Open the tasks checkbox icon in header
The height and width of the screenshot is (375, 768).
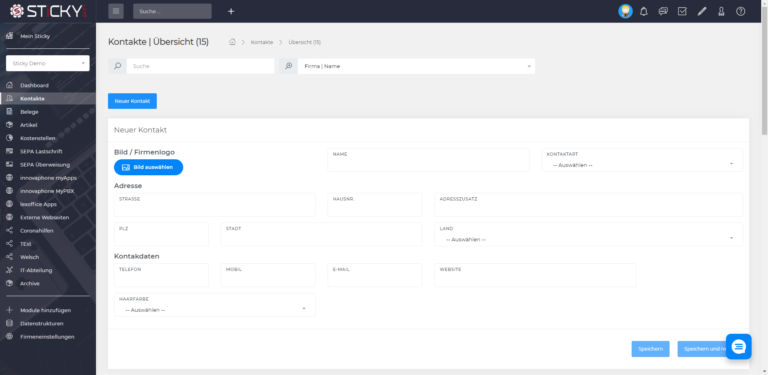[x=682, y=11]
